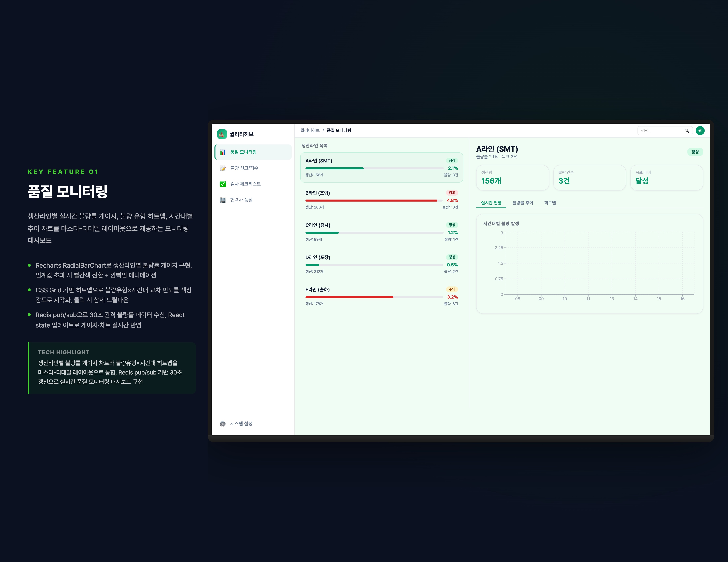Switch to the 히트맵 tab

click(x=550, y=203)
